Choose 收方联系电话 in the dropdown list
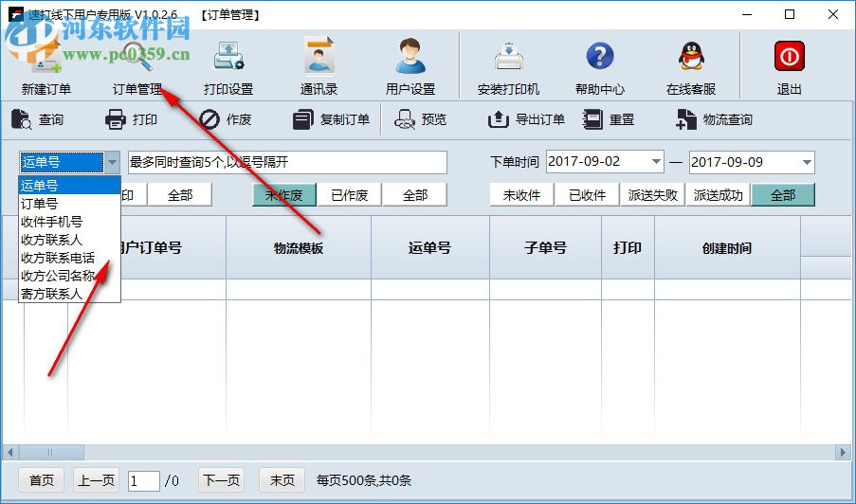This screenshot has height=504, width=856. pos(69,258)
